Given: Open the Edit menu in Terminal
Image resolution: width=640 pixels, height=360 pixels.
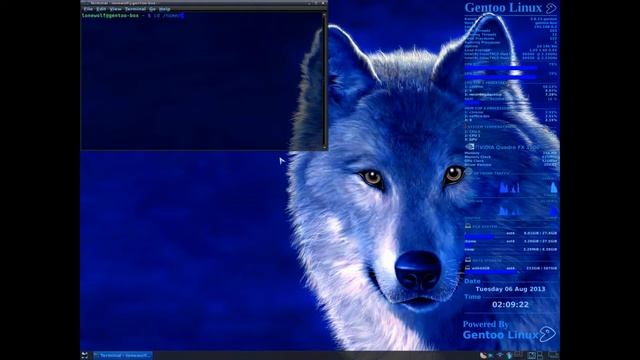Looking at the screenshot, I should (x=101, y=9).
